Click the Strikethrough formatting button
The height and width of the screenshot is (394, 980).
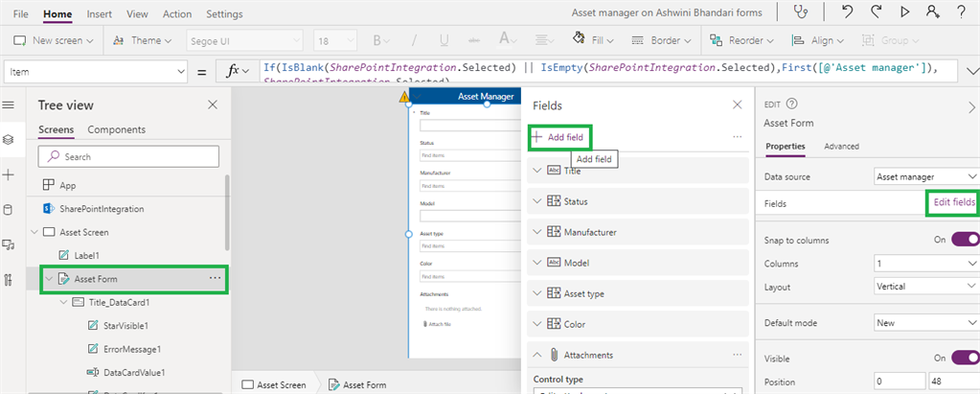pyautogui.click(x=475, y=40)
